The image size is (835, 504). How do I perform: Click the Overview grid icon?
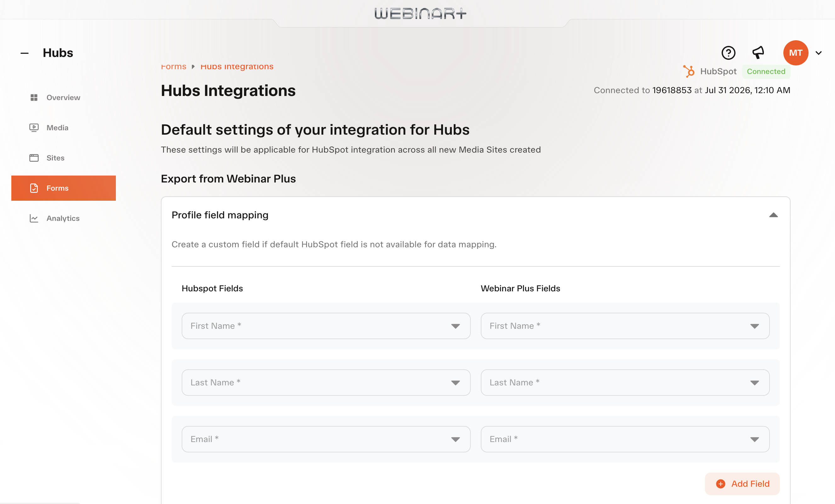point(34,98)
